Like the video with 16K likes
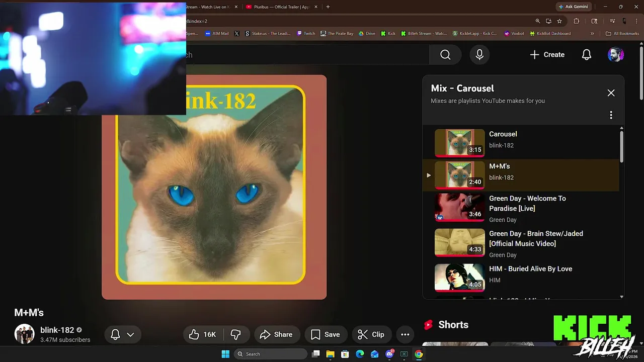The image size is (644, 362). pos(203,334)
